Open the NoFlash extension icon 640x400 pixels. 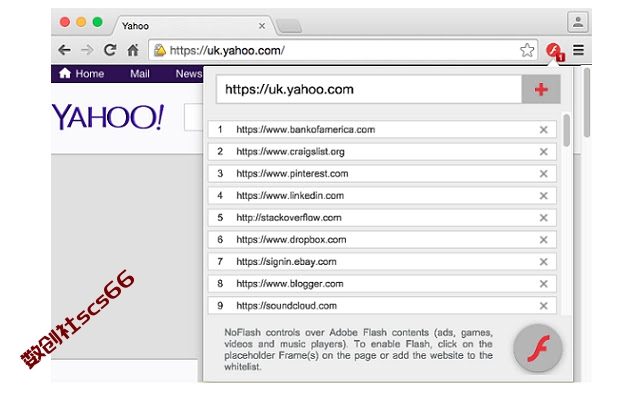[x=555, y=51]
